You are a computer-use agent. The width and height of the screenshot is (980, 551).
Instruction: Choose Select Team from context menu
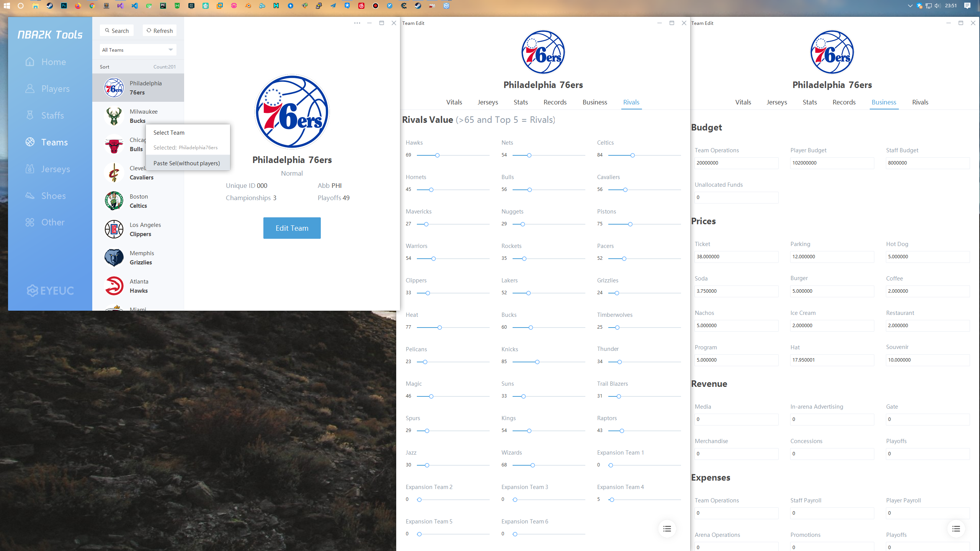coord(169,132)
